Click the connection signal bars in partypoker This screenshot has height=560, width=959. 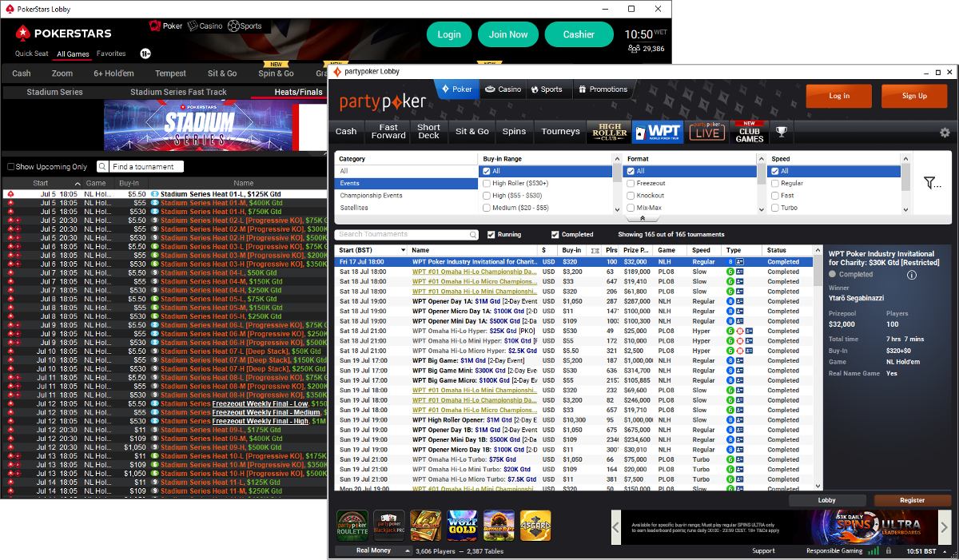(x=874, y=550)
